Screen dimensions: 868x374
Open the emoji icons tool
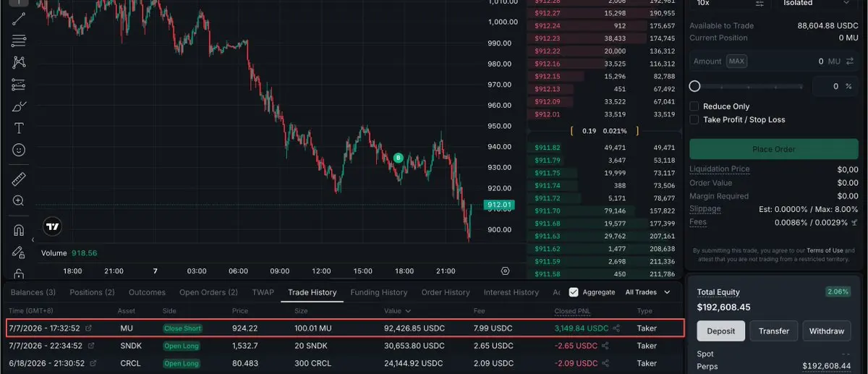pos(20,150)
